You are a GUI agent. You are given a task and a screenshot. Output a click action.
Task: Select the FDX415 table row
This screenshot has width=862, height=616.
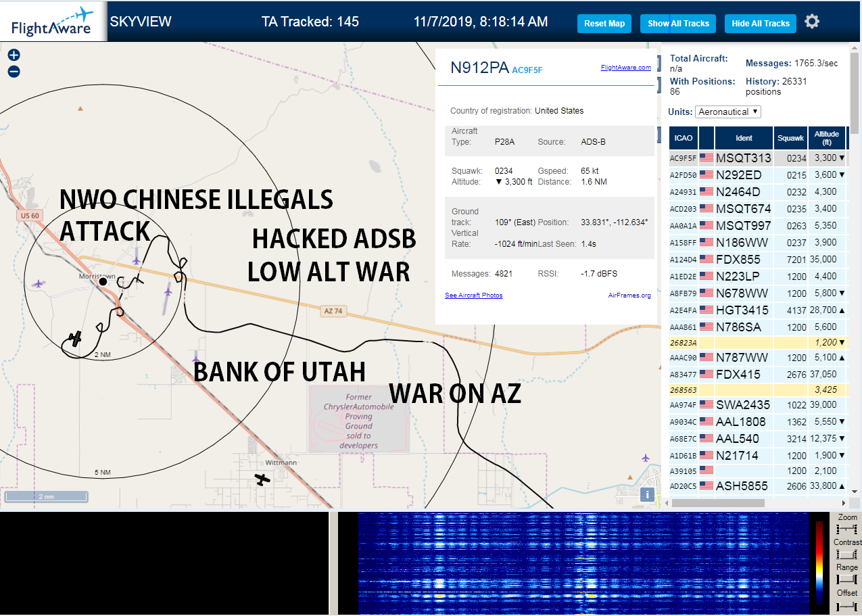(757, 374)
